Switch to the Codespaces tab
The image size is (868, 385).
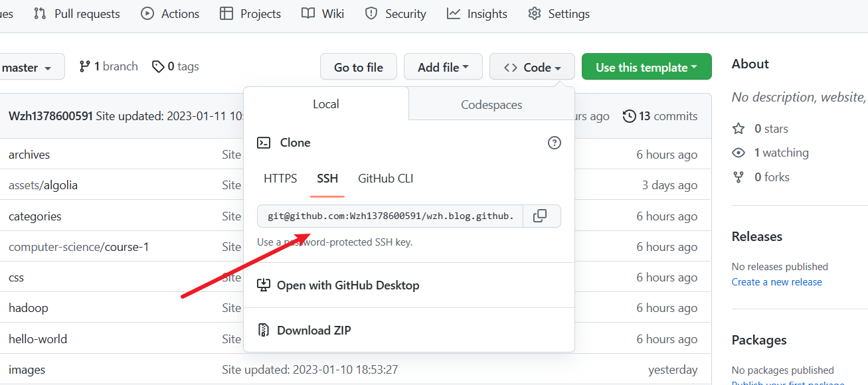coord(491,104)
